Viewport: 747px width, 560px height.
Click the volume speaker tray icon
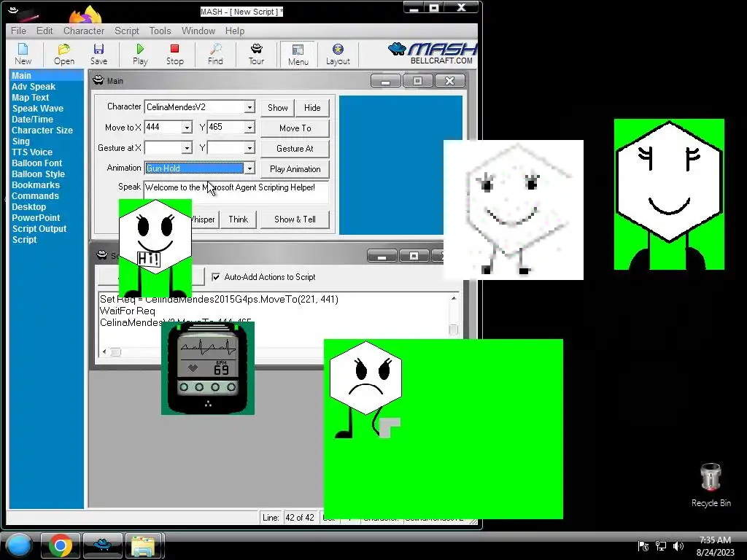click(x=678, y=546)
